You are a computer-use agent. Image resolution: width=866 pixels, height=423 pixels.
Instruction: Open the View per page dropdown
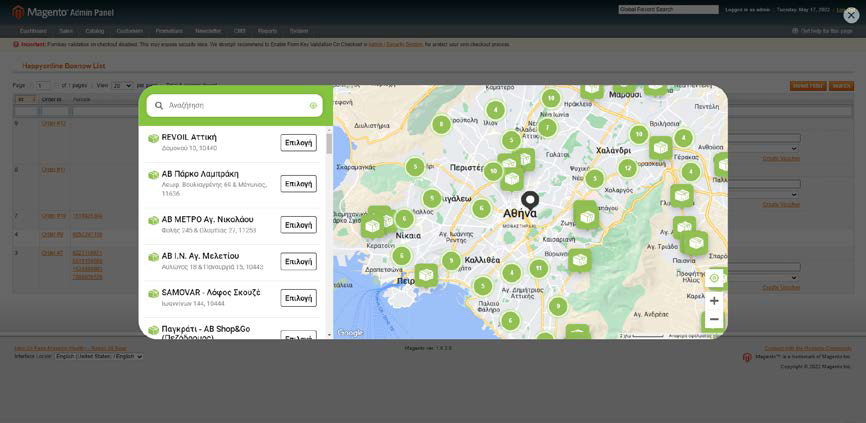(x=122, y=86)
